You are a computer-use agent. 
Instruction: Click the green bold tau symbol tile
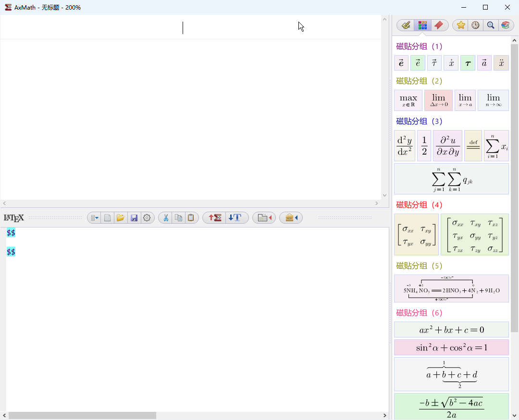pos(468,63)
